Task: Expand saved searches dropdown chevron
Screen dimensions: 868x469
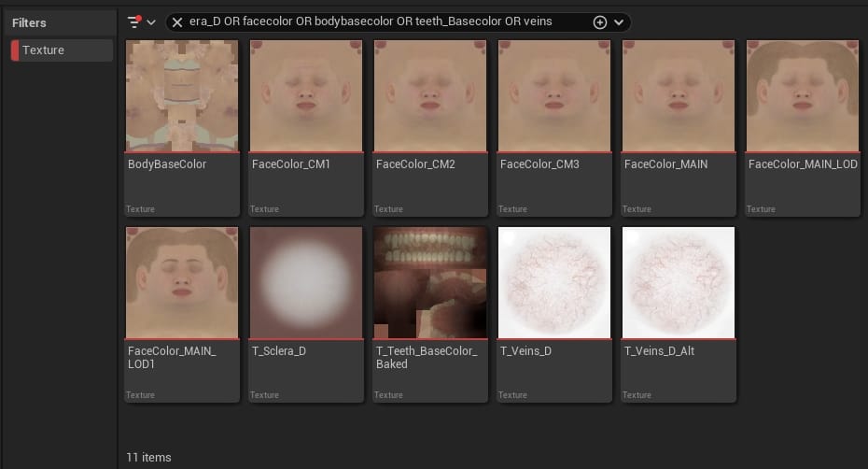Action: click(619, 22)
